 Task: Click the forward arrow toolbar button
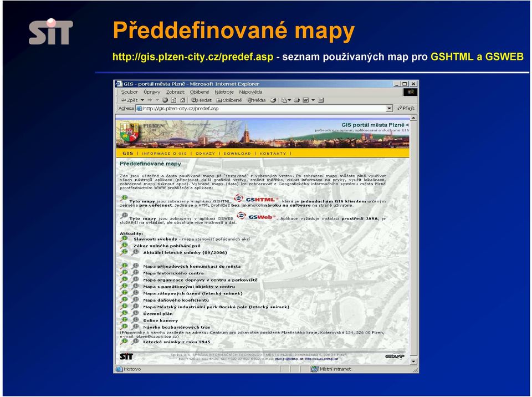[150, 100]
